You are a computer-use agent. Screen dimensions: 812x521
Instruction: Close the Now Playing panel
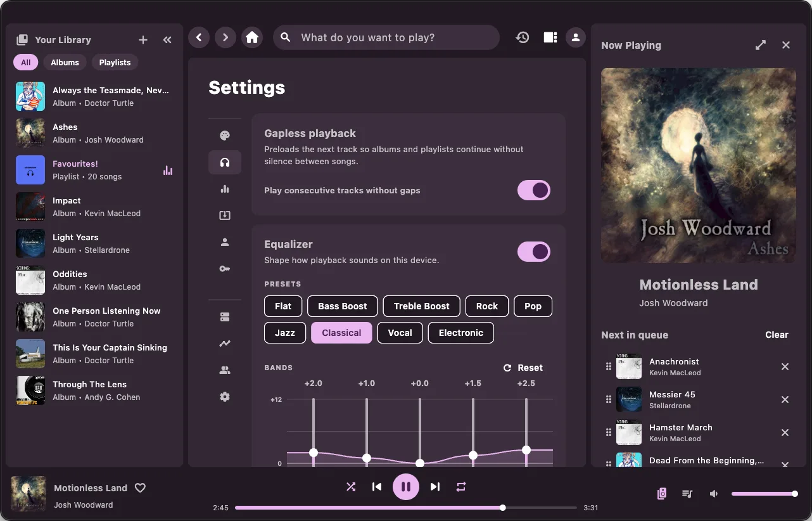click(786, 45)
